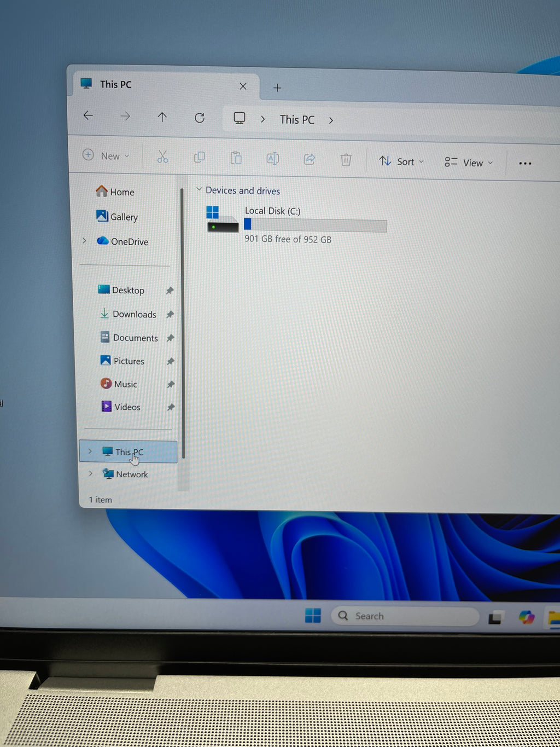Open Pictures quick access folder
560x747 pixels.
[x=122, y=361]
